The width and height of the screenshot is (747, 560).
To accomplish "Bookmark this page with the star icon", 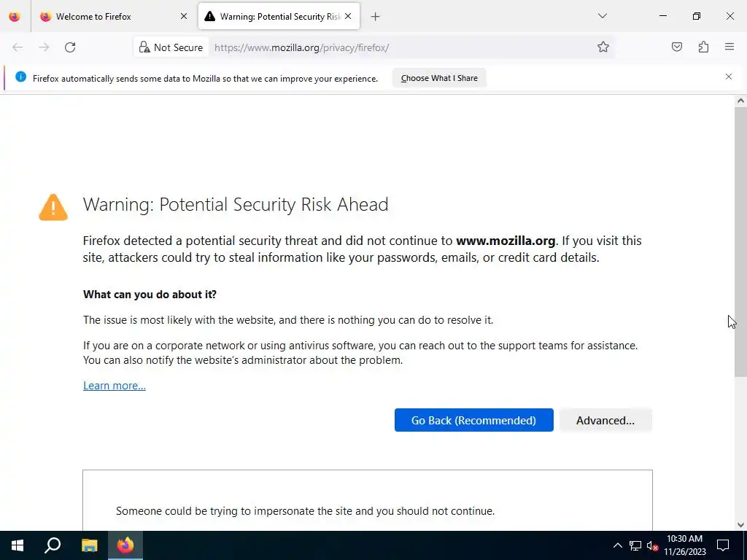I will click(603, 47).
